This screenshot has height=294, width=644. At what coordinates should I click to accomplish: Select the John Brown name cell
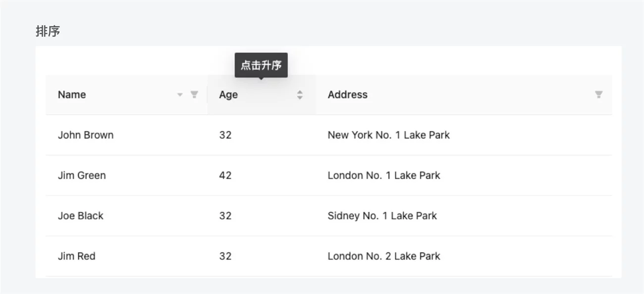click(x=86, y=135)
